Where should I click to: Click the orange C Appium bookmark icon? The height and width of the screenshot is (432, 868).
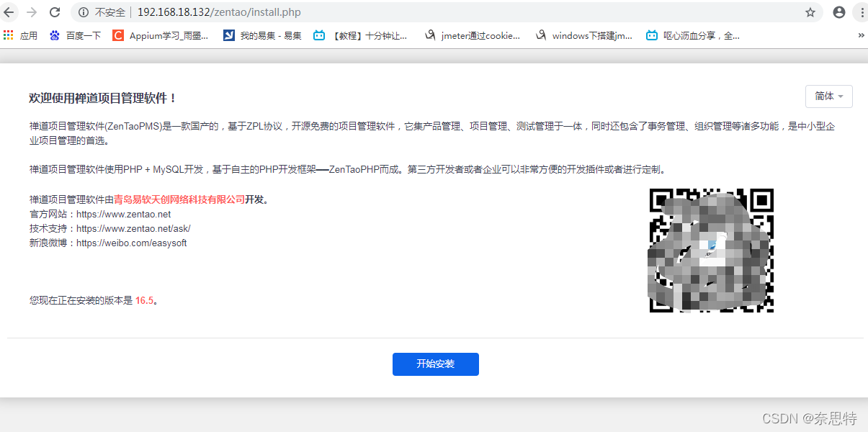click(118, 35)
